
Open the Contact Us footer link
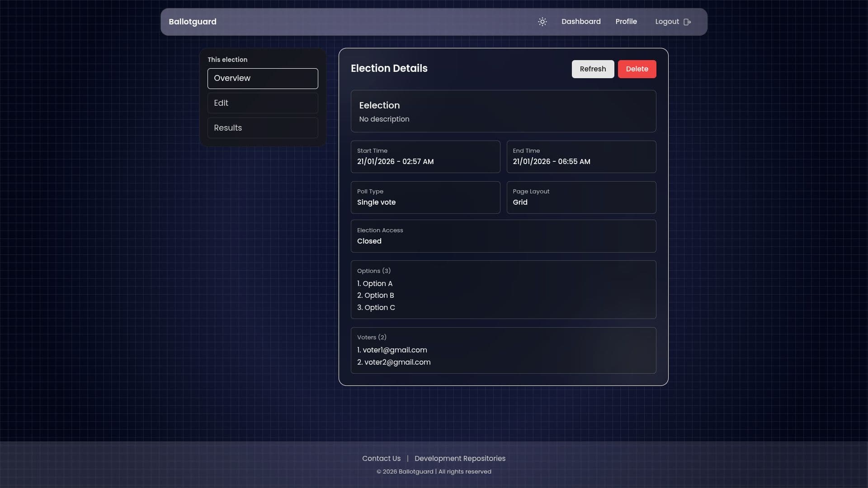pyautogui.click(x=381, y=458)
